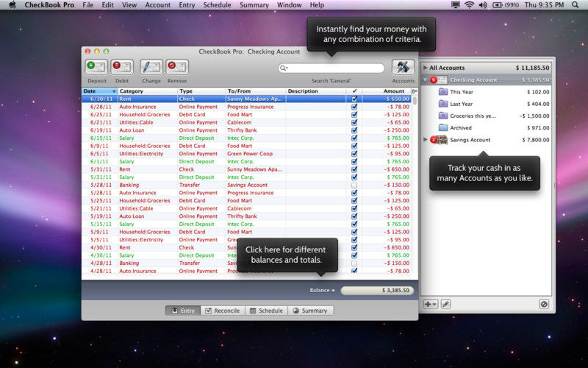Switch to the Schedule tab at bottom
The width and height of the screenshot is (588, 368).
coord(267,311)
